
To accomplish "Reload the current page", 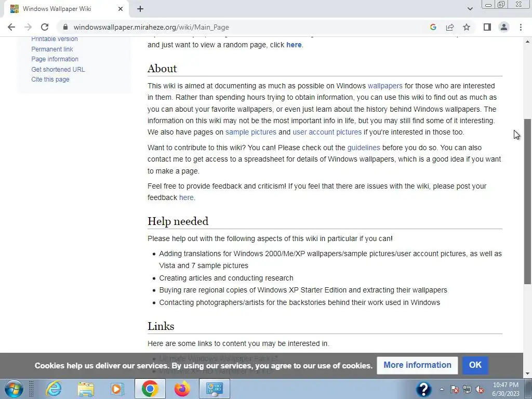I will (x=45, y=27).
